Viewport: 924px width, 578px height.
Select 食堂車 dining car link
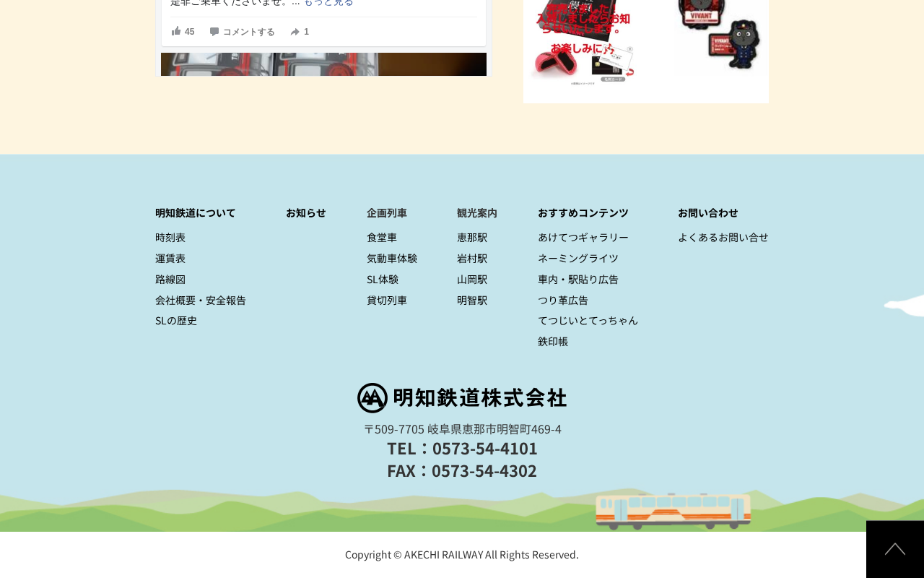(382, 237)
